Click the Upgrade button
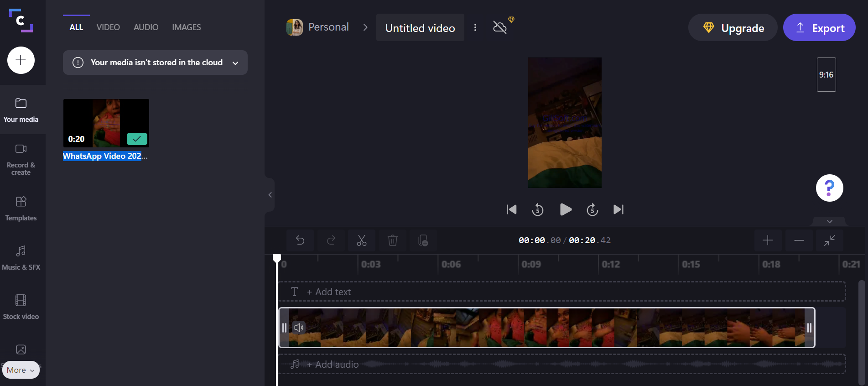The height and width of the screenshot is (386, 868). point(733,28)
